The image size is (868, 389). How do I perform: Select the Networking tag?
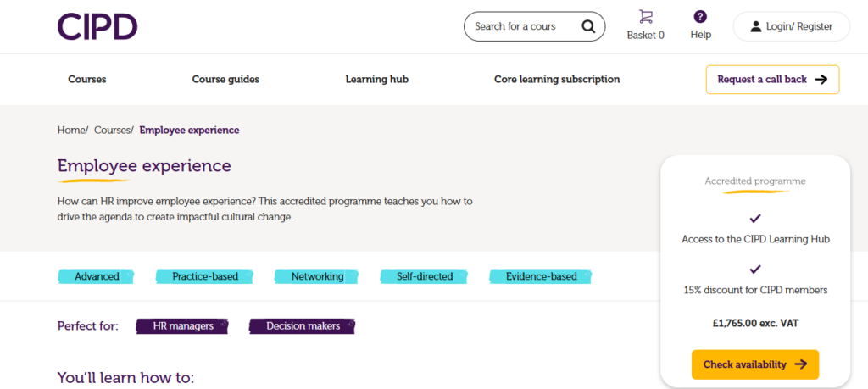click(316, 276)
